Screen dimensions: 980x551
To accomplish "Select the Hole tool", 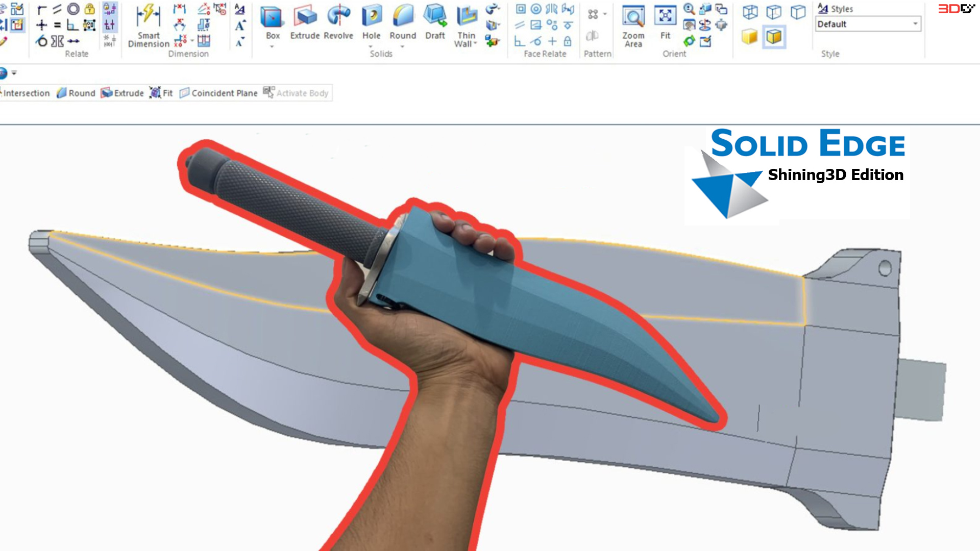I will pos(372,20).
